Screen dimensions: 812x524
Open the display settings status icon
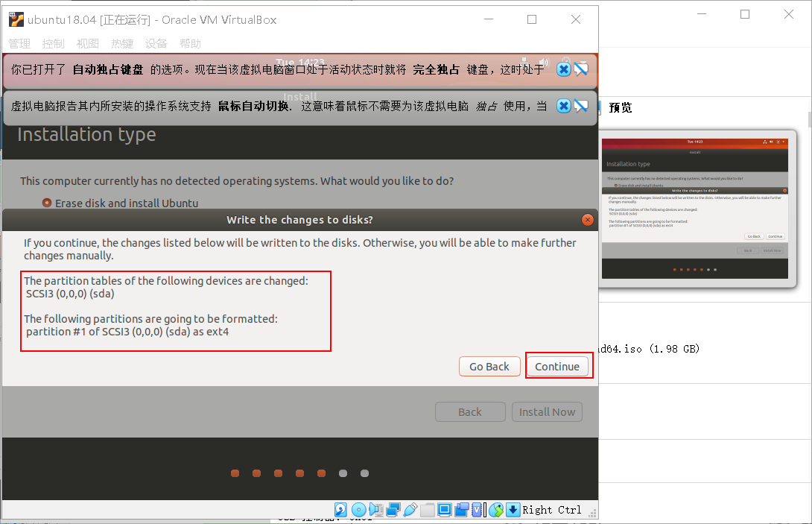[444, 510]
